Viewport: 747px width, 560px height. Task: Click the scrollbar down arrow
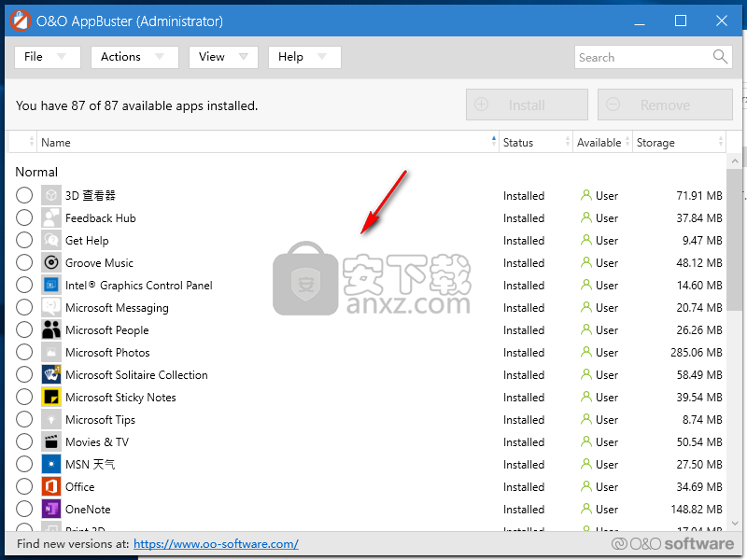coord(735,523)
